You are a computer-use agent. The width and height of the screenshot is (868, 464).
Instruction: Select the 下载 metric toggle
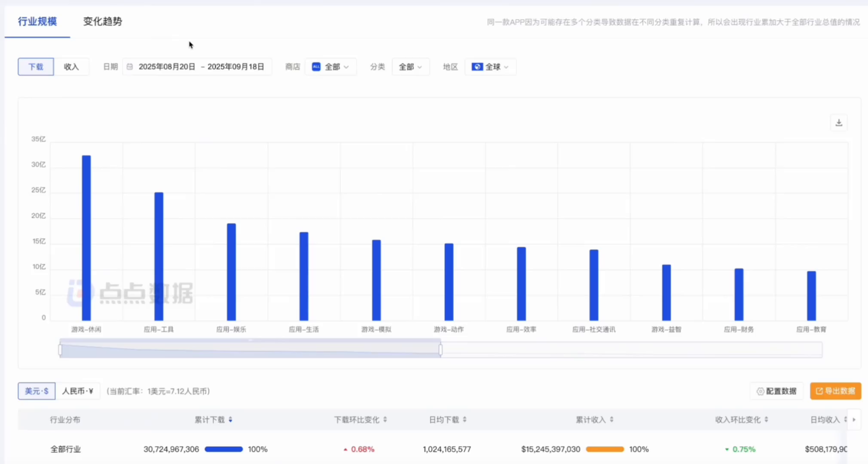(x=36, y=67)
